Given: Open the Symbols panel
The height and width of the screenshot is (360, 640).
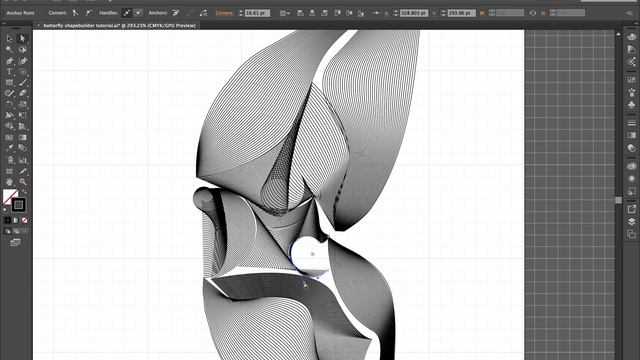Looking at the screenshot, I should click(x=631, y=104).
